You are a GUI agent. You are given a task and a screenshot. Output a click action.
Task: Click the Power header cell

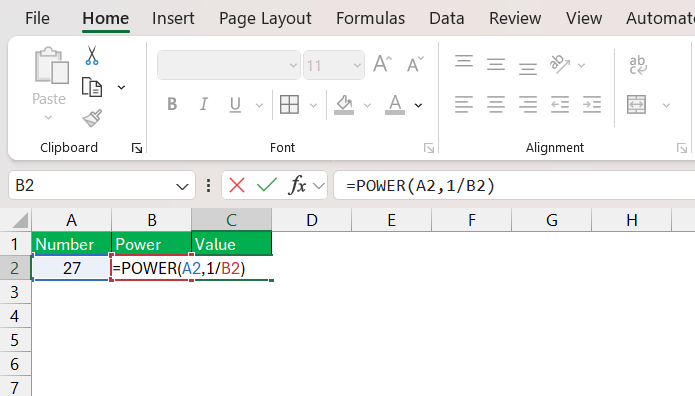[x=152, y=244]
